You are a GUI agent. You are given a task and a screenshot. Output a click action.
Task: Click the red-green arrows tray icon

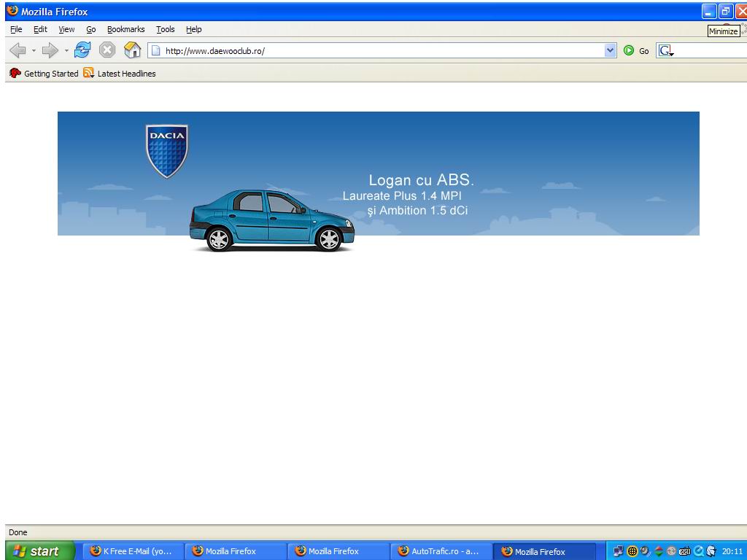pyautogui.click(x=659, y=551)
